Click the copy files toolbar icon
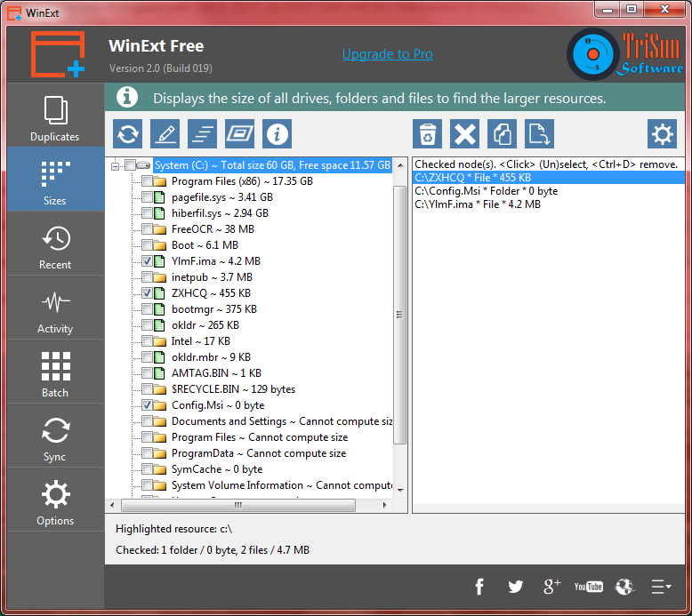 point(502,133)
